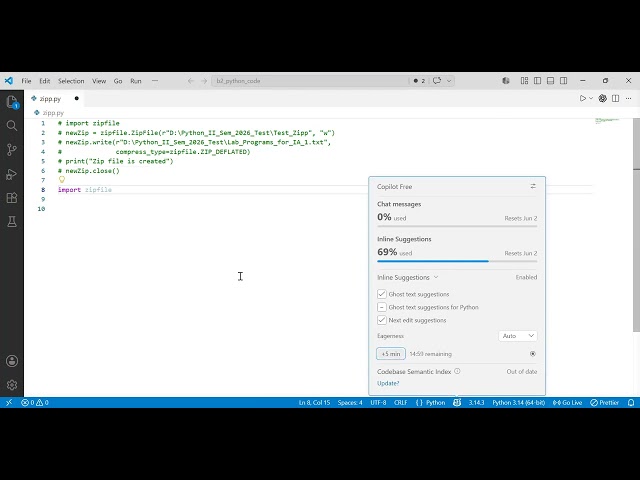Open editor More Actions ellipsis
640x480 pixels.
629,98
